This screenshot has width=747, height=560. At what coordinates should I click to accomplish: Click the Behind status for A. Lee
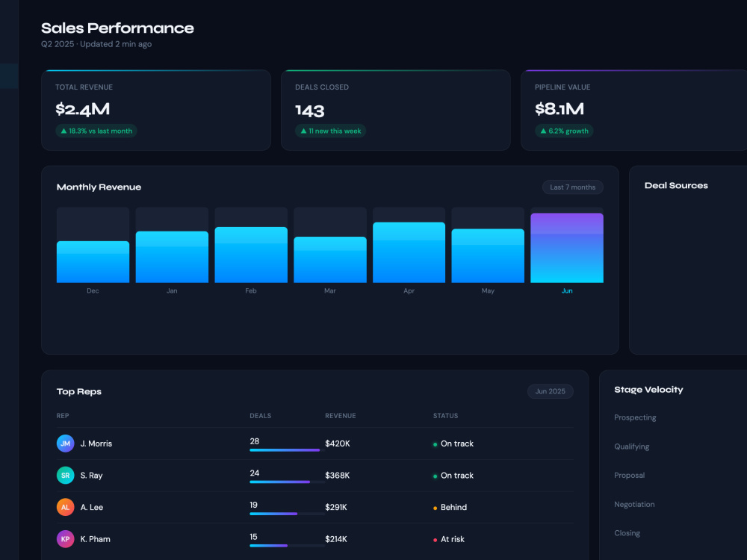click(450, 507)
